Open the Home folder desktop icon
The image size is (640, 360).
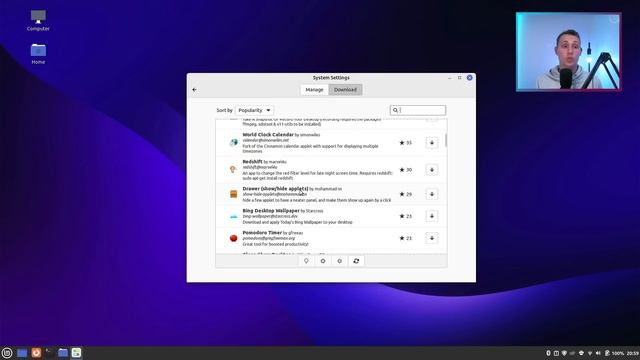38,54
